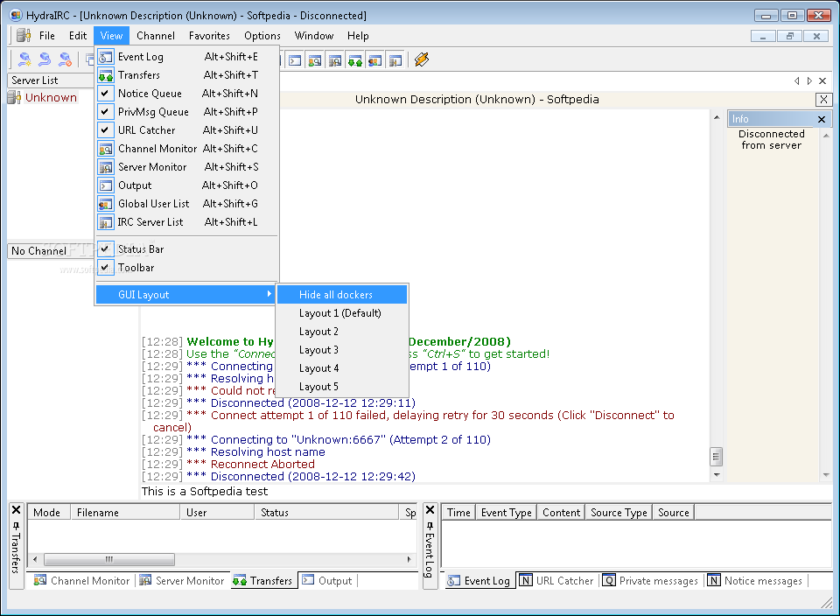Toggle the Global User List toolbar icon
The image size is (840, 616).
(375, 60)
